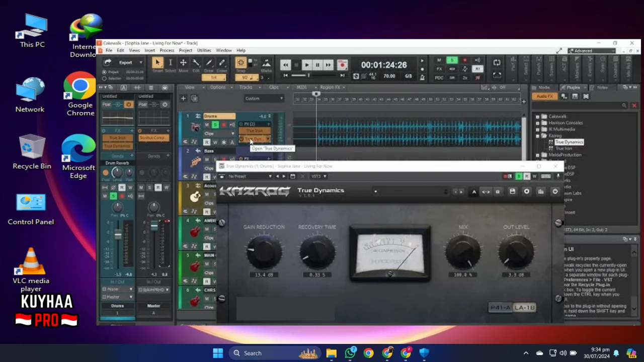Select True Iron in plugin tree

(x=563, y=148)
